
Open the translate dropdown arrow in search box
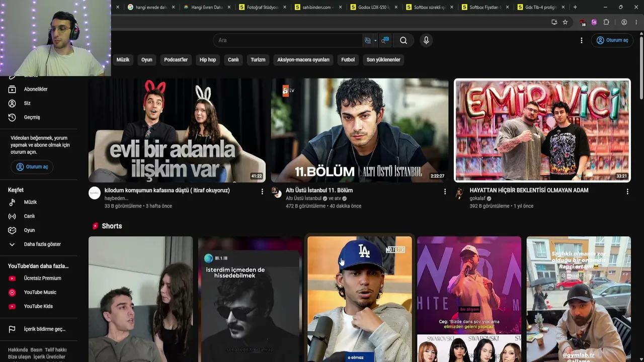tap(375, 41)
